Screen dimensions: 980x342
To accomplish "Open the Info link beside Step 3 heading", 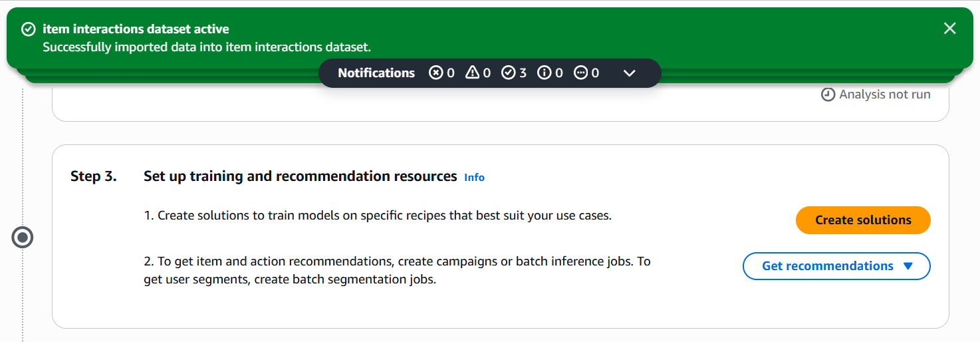I will [x=474, y=178].
